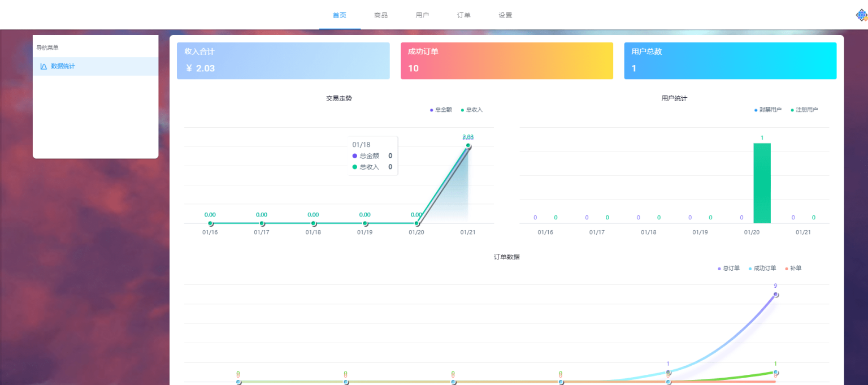Open the 用户 tab
Viewport: 868px width, 385px height.
coord(422,15)
